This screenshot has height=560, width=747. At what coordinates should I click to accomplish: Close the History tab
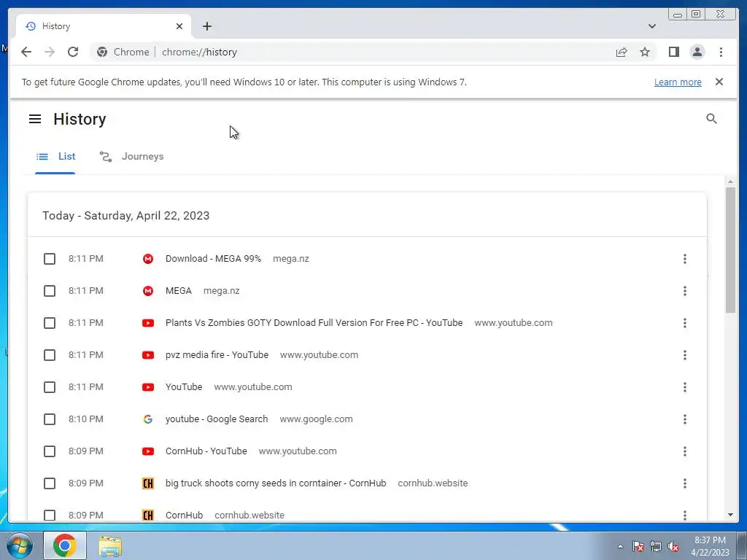179,26
